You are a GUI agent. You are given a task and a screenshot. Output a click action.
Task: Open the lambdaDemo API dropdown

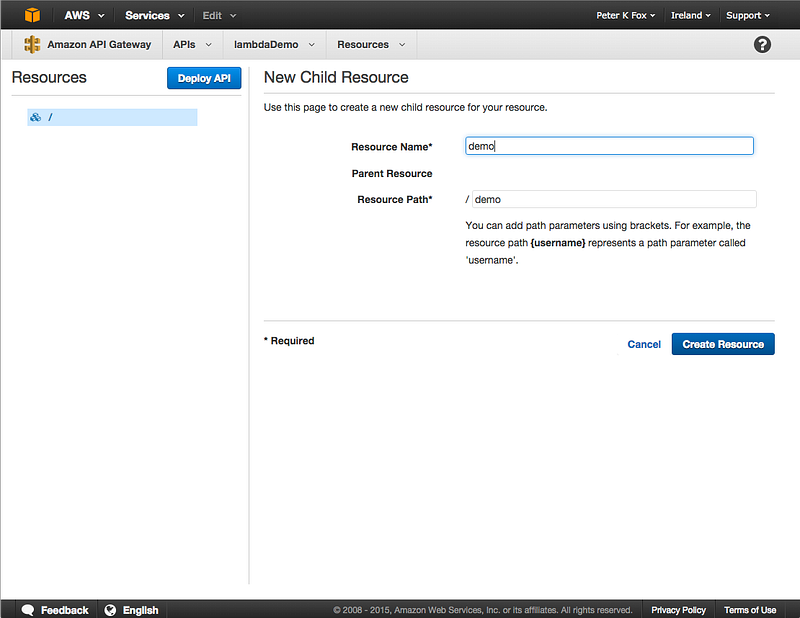coord(274,44)
